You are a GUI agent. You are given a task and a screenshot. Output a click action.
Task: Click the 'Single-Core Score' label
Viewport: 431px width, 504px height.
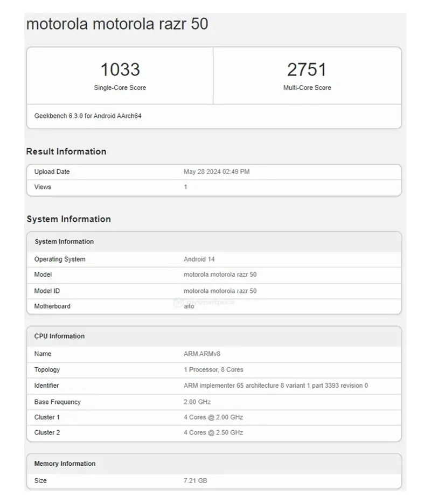click(x=120, y=88)
